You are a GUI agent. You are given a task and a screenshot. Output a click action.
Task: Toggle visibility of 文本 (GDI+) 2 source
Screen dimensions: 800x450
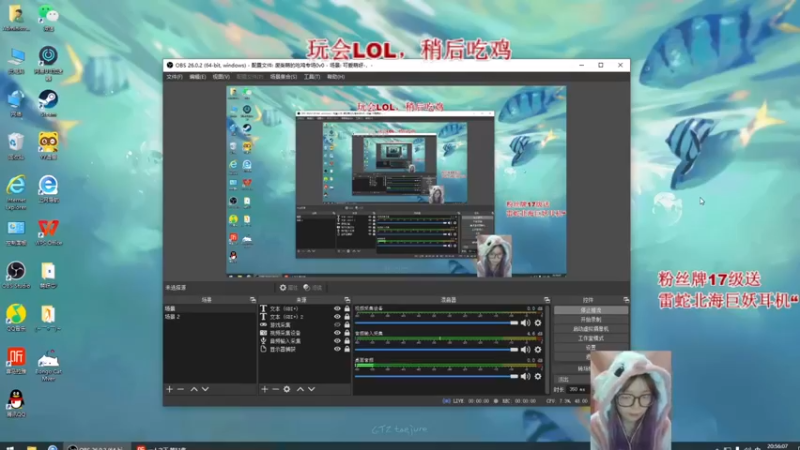(x=337, y=317)
